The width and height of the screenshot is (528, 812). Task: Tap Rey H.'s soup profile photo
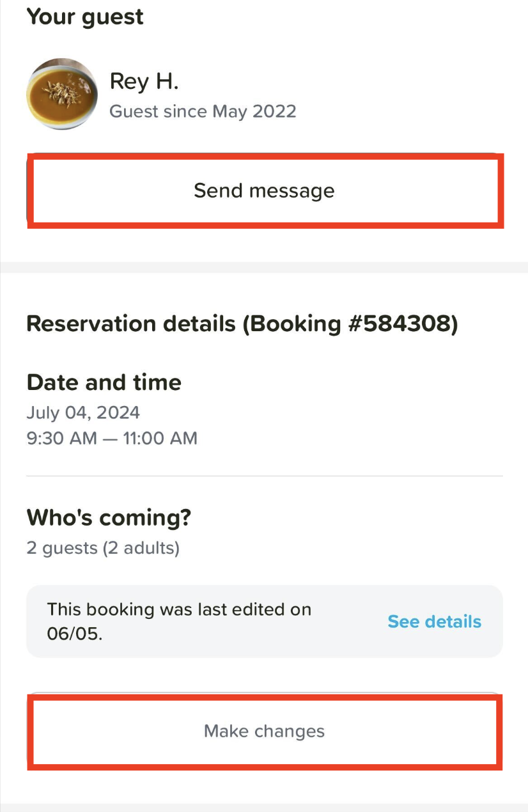(x=62, y=94)
